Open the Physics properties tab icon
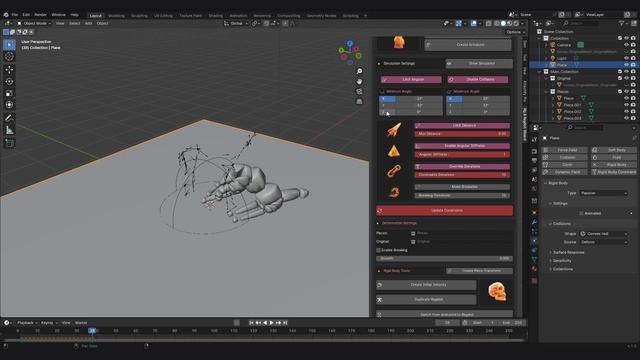 coord(534,241)
